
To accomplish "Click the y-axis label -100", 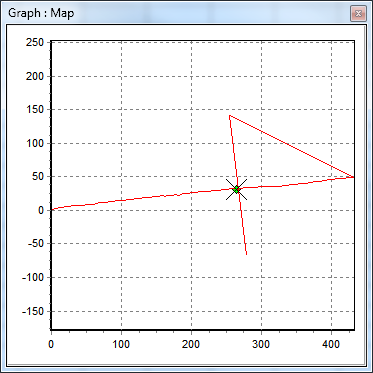I will (33, 277).
